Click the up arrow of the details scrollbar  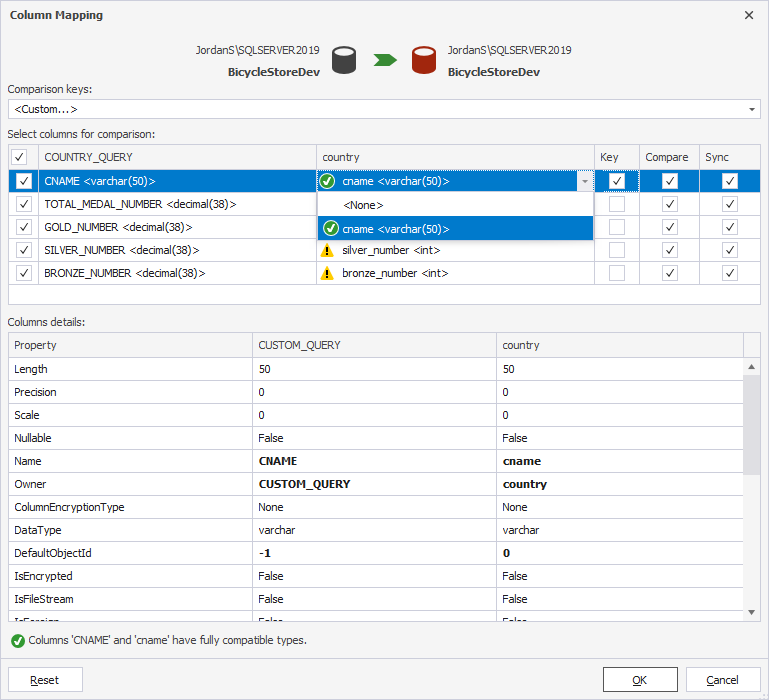pyautogui.click(x=751, y=367)
